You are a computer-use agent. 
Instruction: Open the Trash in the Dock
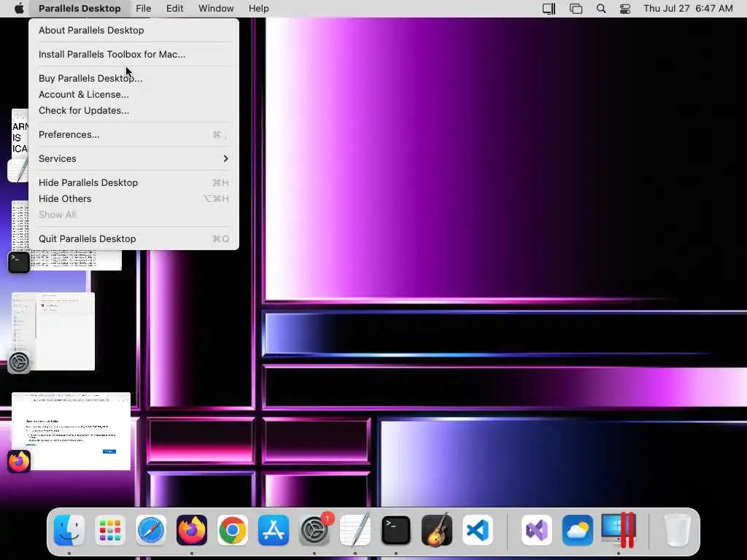(x=678, y=530)
